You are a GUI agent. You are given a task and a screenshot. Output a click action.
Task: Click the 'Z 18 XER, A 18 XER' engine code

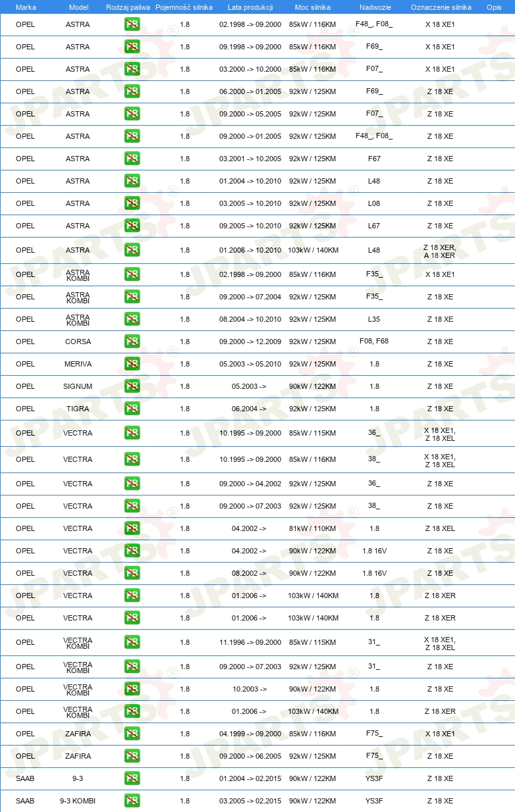(440, 251)
